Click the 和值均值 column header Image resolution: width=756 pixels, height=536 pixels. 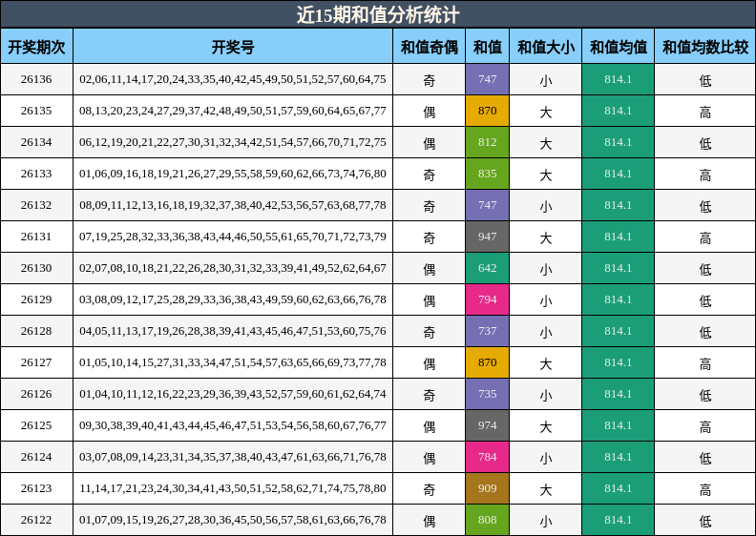click(x=619, y=47)
